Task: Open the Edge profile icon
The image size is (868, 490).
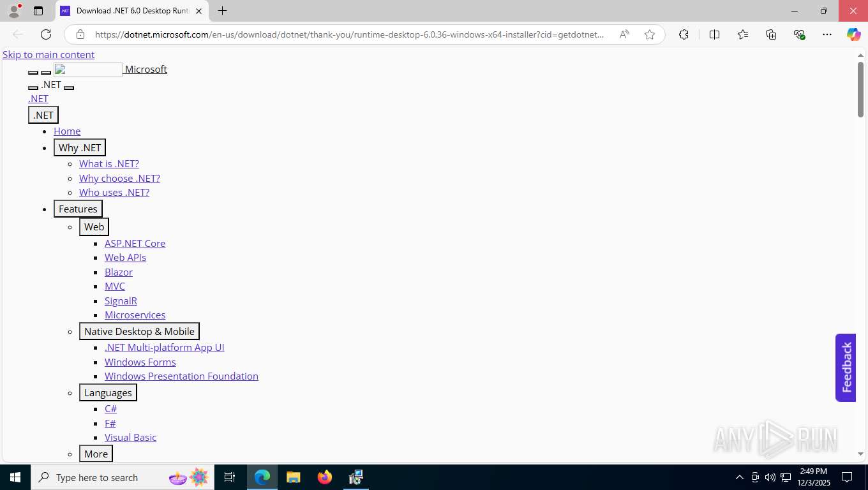Action: click(x=14, y=11)
